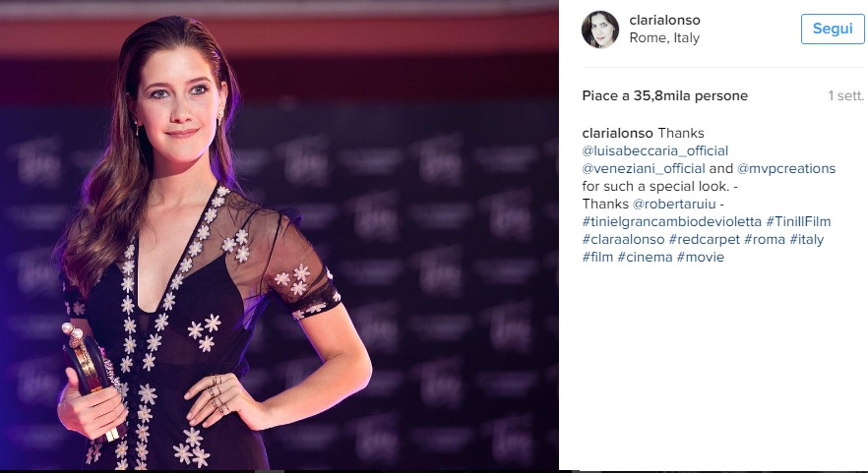This screenshot has height=473, width=868.
Task: Open the #claraalonso hashtag
Action: pyautogui.click(x=623, y=240)
